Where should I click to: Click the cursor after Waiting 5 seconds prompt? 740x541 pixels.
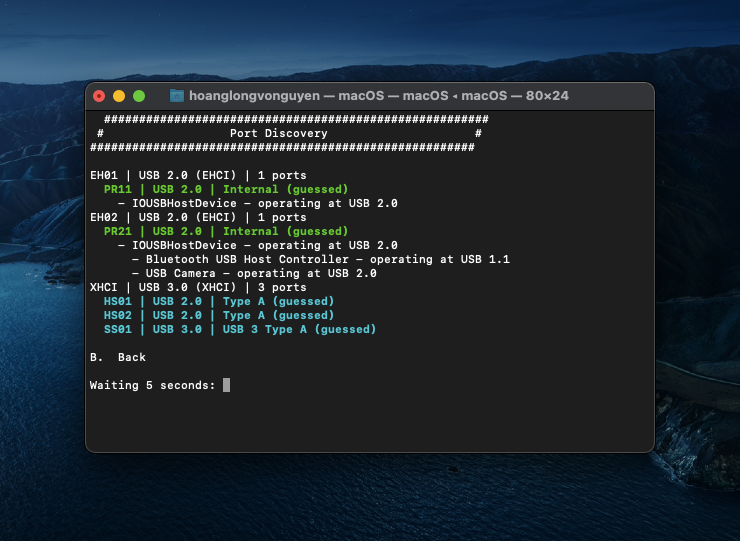click(227, 385)
